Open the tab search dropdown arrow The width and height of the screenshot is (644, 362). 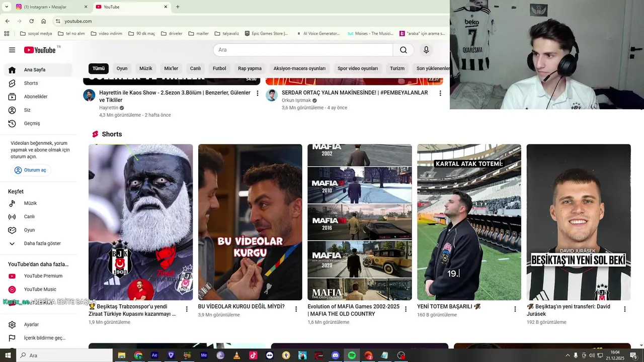[6, 7]
